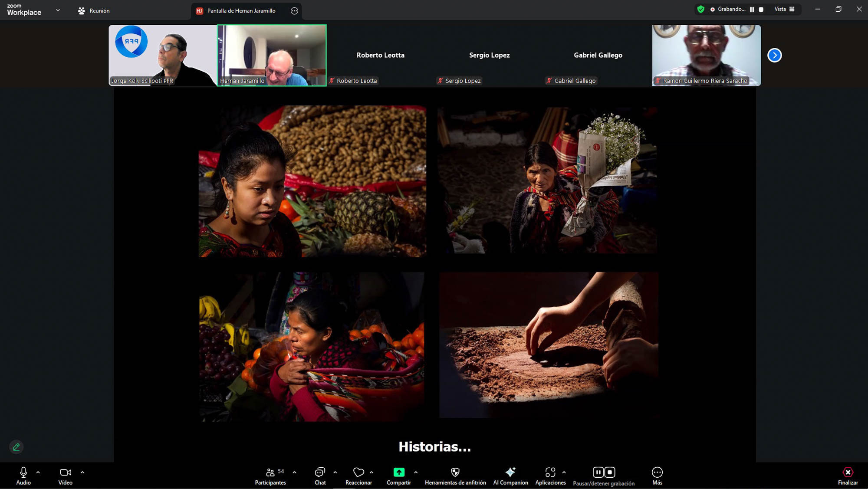Click the green annotation pencil icon
Viewport: 868px width, 489px height.
[x=16, y=447]
